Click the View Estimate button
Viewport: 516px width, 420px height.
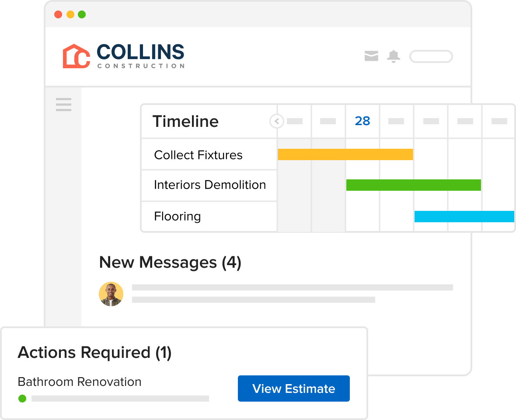coord(293,388)
